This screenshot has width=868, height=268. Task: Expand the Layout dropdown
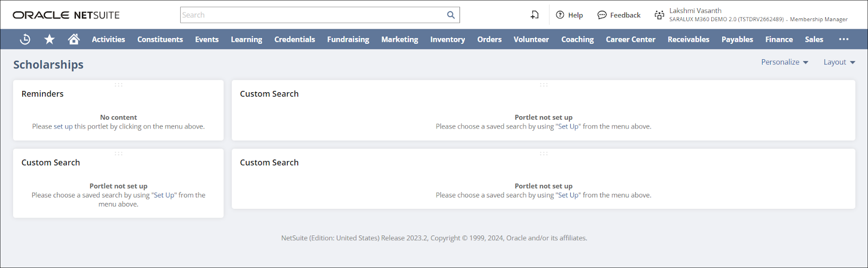839,62
